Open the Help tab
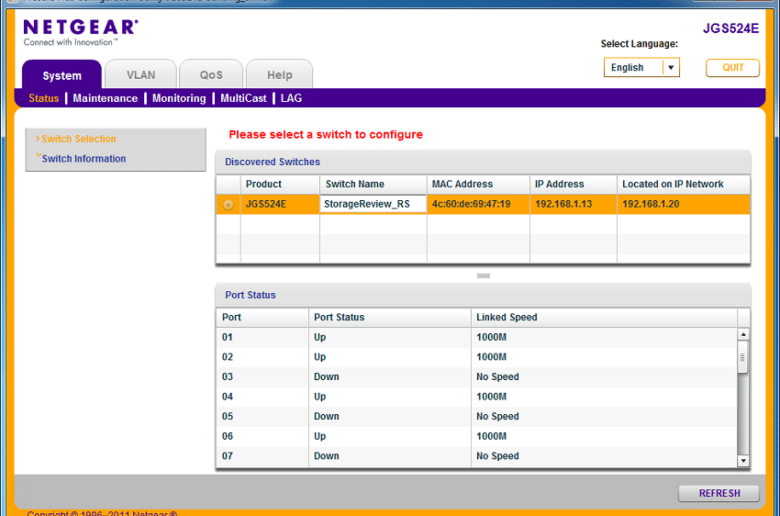 [x=280, y=75]
